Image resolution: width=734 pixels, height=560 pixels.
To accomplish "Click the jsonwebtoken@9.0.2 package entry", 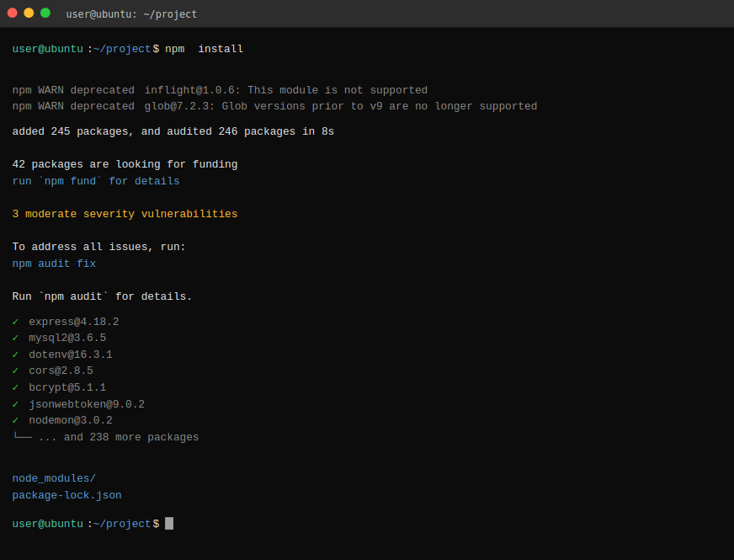I will pyautogui.click(x=87, y=404).
